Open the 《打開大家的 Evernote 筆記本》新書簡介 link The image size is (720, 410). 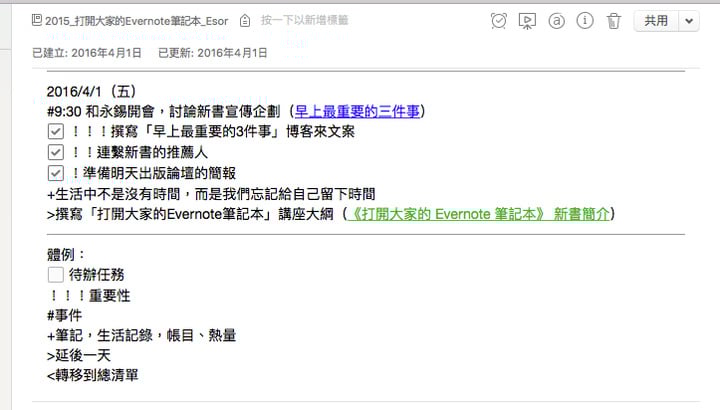tap(476, 214)
